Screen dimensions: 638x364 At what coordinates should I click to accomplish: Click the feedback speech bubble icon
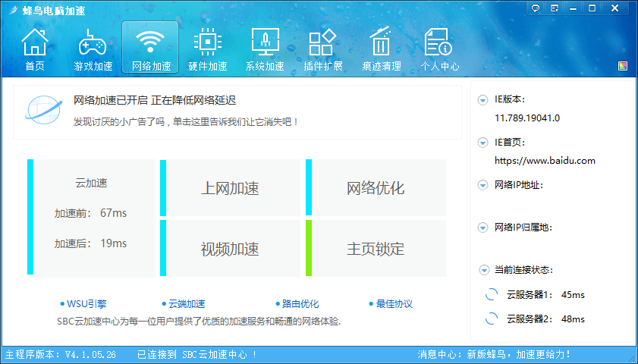coord(536,8)
